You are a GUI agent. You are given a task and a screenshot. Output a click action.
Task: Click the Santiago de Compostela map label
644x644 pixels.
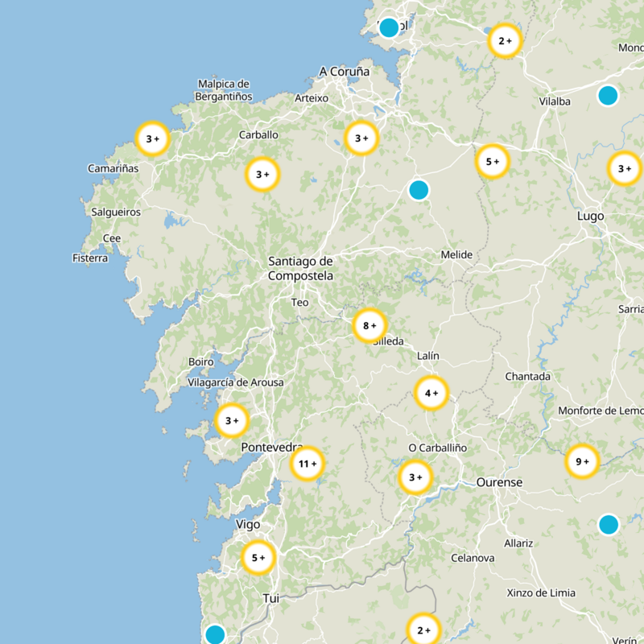coord(300,269)
